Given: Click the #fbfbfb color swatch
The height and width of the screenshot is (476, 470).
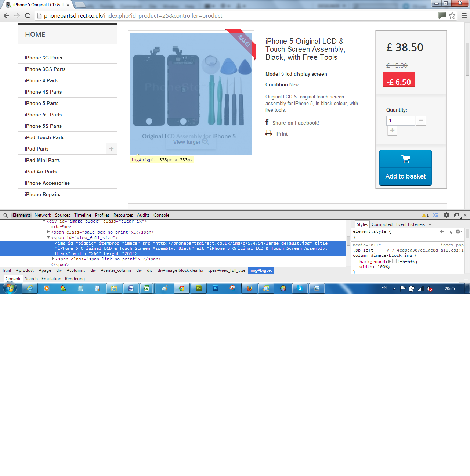Looking at the screenshot, I should coord(394,262).
